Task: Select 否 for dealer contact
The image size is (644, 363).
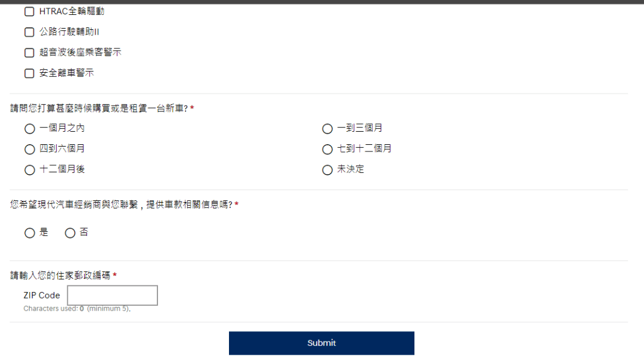Action: 70,233
